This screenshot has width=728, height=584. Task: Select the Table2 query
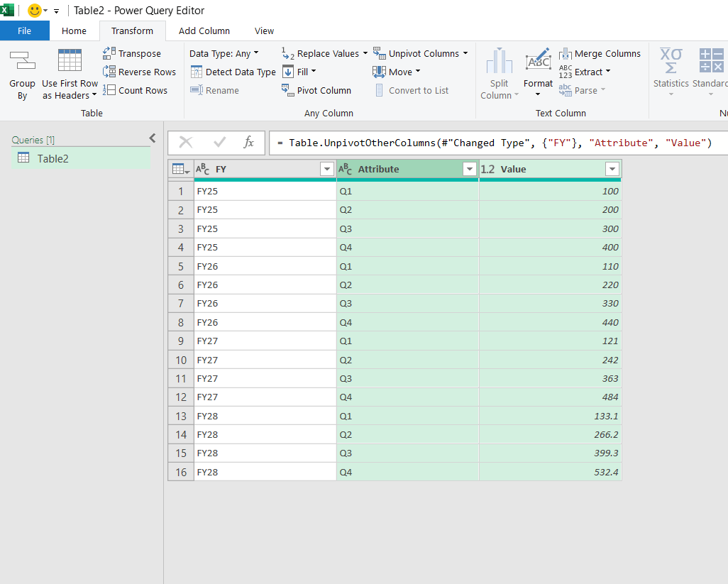coord(81,158)
